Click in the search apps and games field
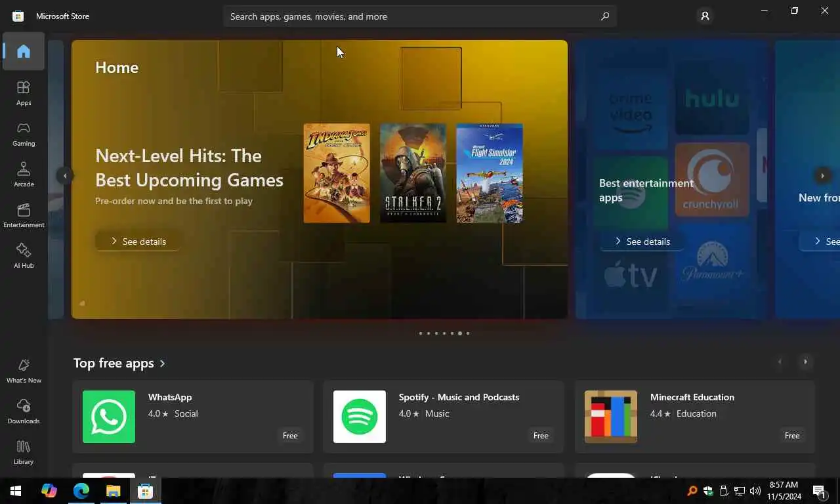The image size is (840, 504). [420, 16]
